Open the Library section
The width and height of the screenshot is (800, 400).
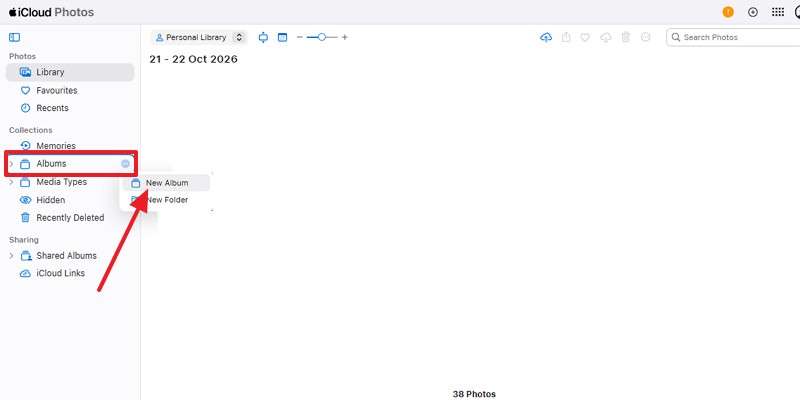[70, 72]
